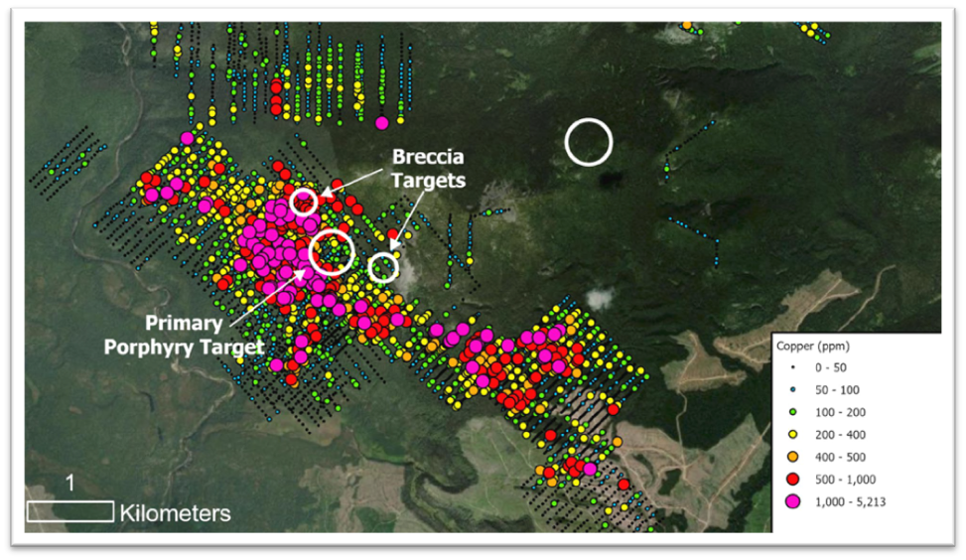Click the small white breccia circle below Targets label

pos(383,267)
